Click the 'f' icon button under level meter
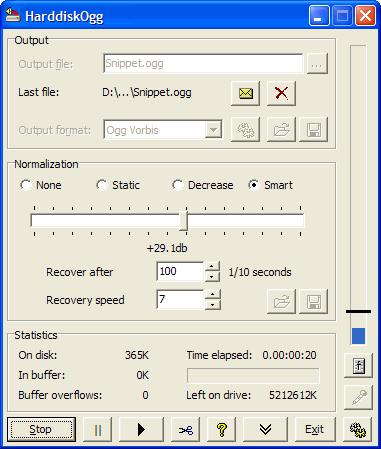 pyautogui.click(x=358, y=366)
